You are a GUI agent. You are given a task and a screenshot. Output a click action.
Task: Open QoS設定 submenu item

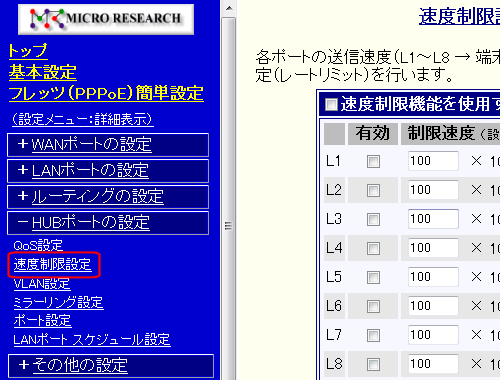[38, 246]
